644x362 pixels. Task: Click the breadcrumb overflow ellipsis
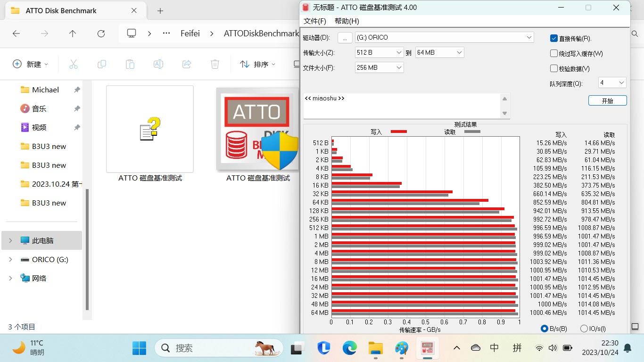(166, 33)
